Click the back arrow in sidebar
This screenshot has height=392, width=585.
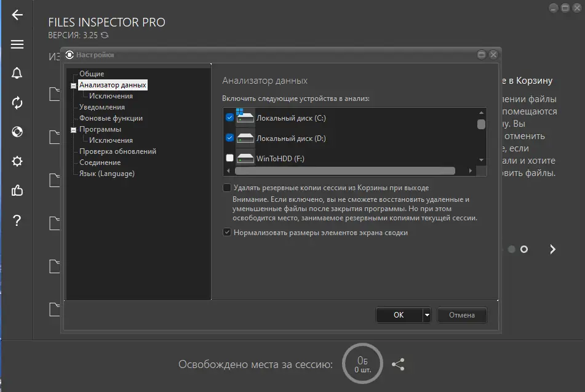(x=17, y=15)
